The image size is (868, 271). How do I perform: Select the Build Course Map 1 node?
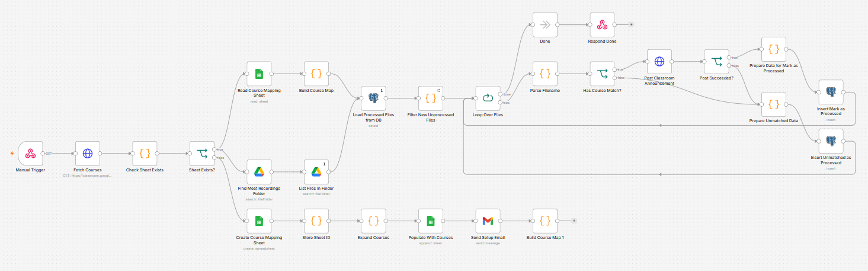coord(545,221)
